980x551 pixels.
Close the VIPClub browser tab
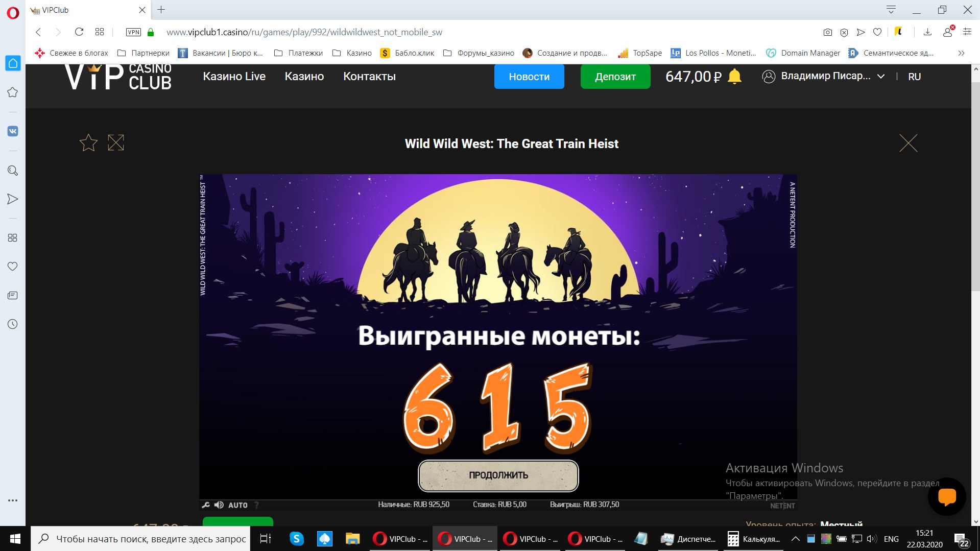(x=142, y=10)
